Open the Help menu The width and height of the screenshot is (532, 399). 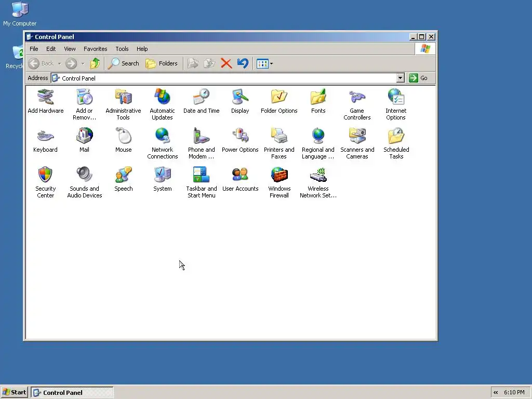[142, 49]
